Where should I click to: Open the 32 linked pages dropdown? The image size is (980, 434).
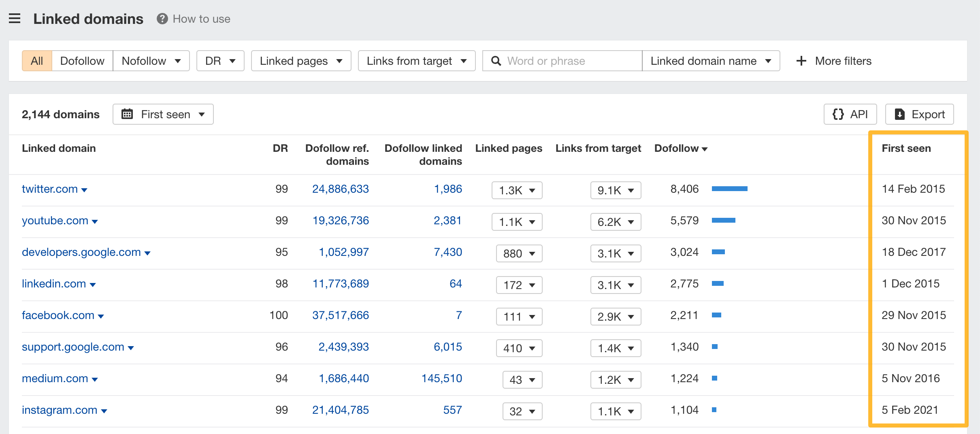click(522, 411)
